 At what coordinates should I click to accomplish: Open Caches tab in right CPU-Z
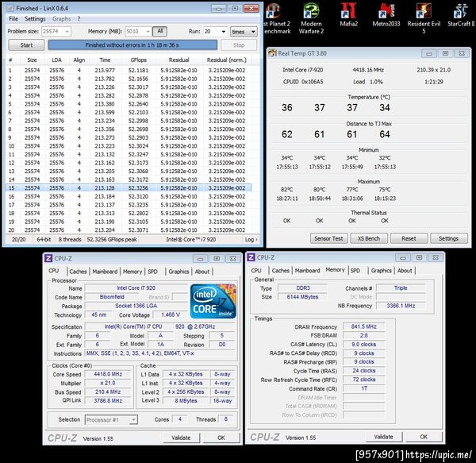pyautogui.click(x=281, y=270)
